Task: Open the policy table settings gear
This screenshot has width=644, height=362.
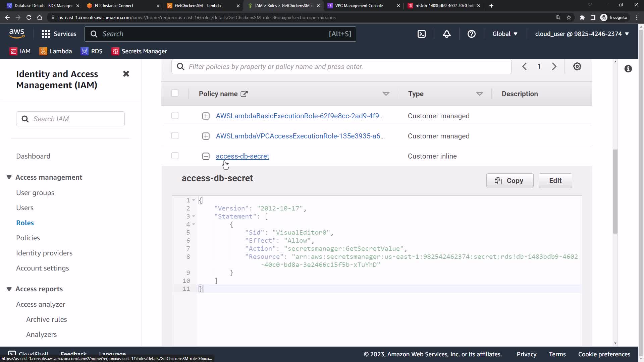Action: point(577,66)
